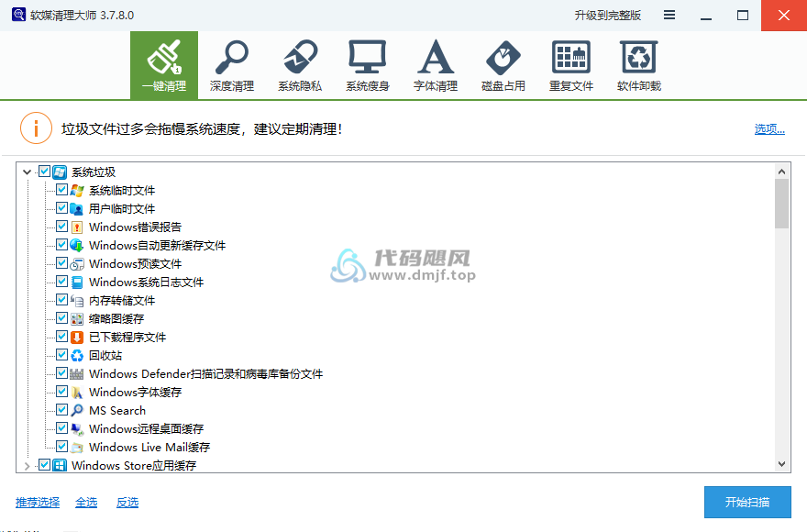The image size is (807, 532).
Task: Click the scrollbar down arrow
Action: point(781,464)
